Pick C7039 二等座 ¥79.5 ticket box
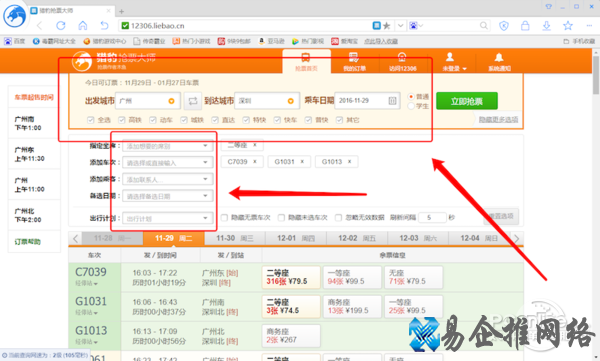 (291, 277)
